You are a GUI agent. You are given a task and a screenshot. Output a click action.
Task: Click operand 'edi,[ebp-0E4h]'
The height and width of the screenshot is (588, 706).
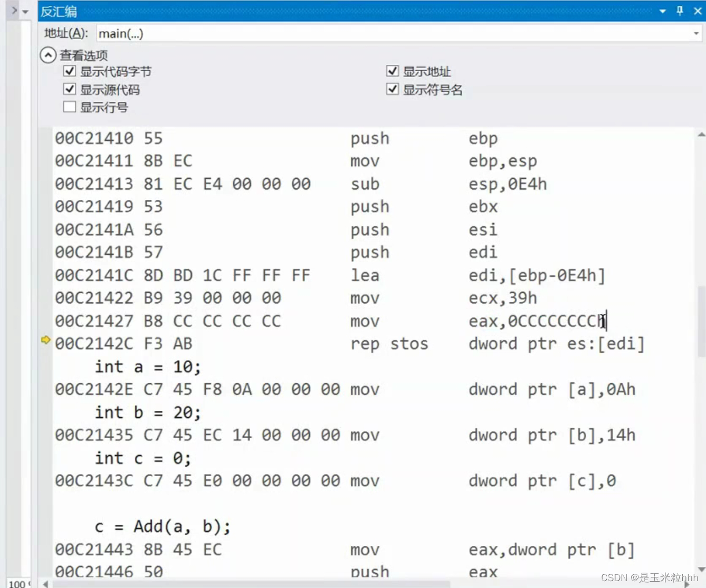pyautogui.click(x=537, y=275)
